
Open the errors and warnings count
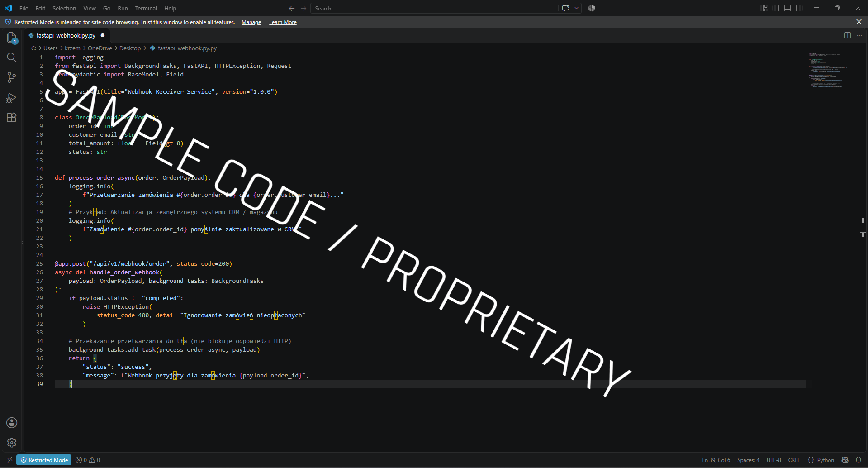point(88,460)
